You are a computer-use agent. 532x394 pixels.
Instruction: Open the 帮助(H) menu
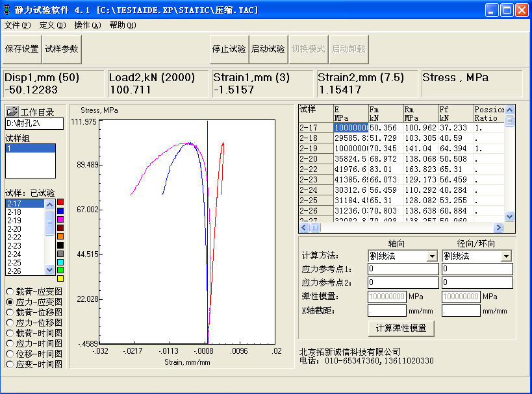pyautogui.click(x=123, y=25)
